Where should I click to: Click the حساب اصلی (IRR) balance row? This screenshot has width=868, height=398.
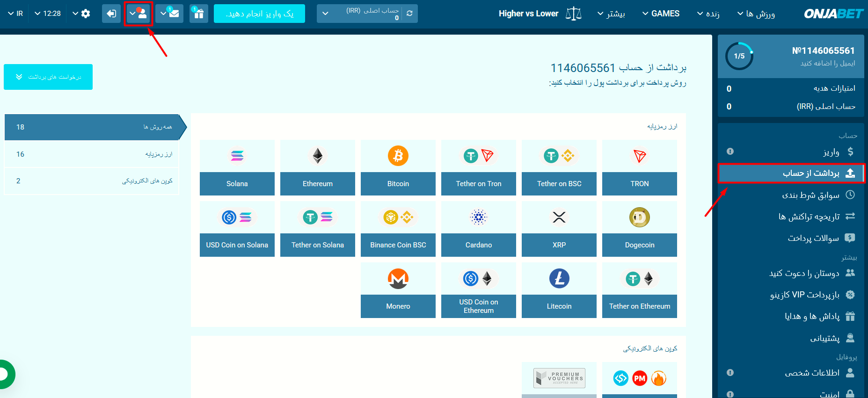coord(791,107)
